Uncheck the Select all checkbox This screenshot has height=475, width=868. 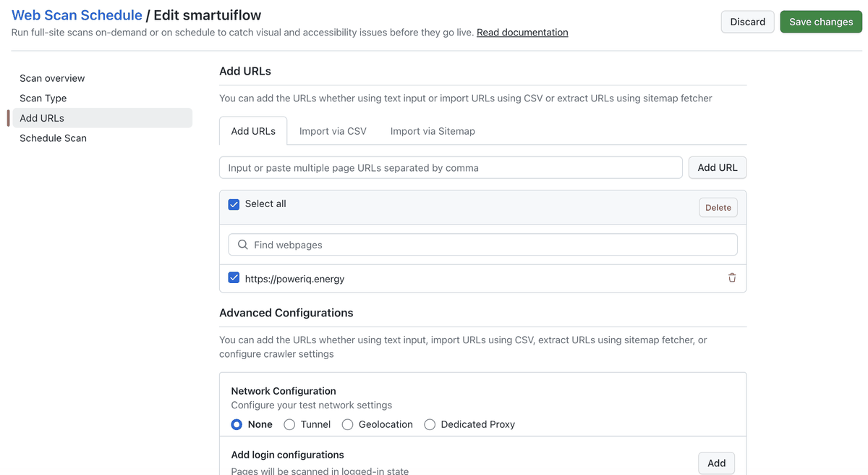coord(234,204)
